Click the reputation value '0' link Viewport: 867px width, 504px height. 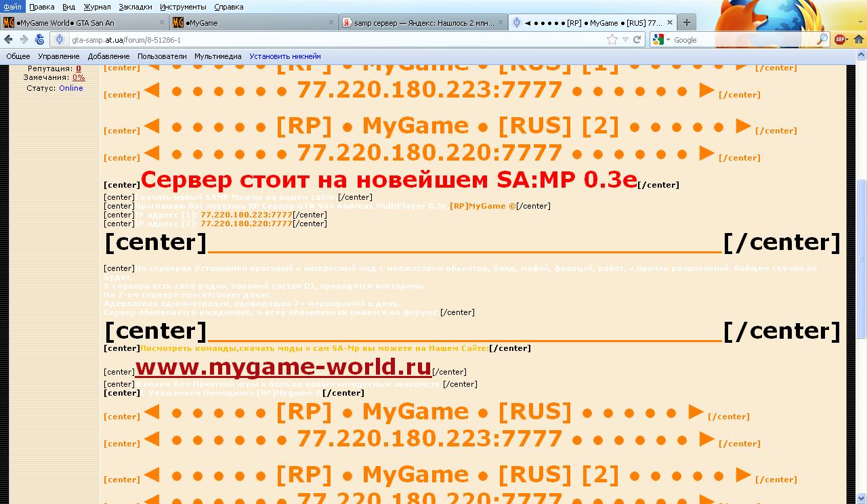pyautogui.click(x=79, y=68)
